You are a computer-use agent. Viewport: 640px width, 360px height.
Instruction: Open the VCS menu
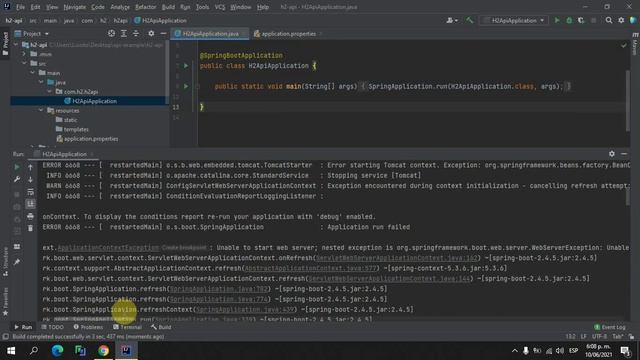220,7
